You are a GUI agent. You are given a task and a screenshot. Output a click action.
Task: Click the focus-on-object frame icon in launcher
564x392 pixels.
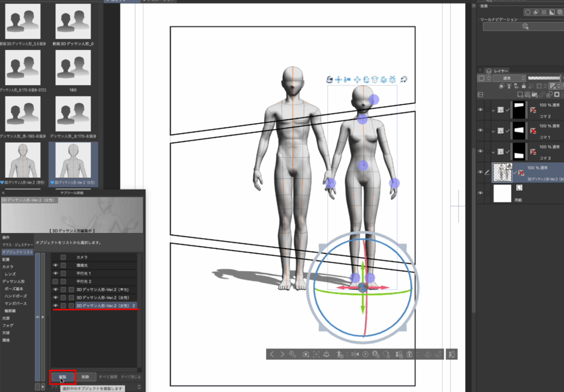(316, 354)
